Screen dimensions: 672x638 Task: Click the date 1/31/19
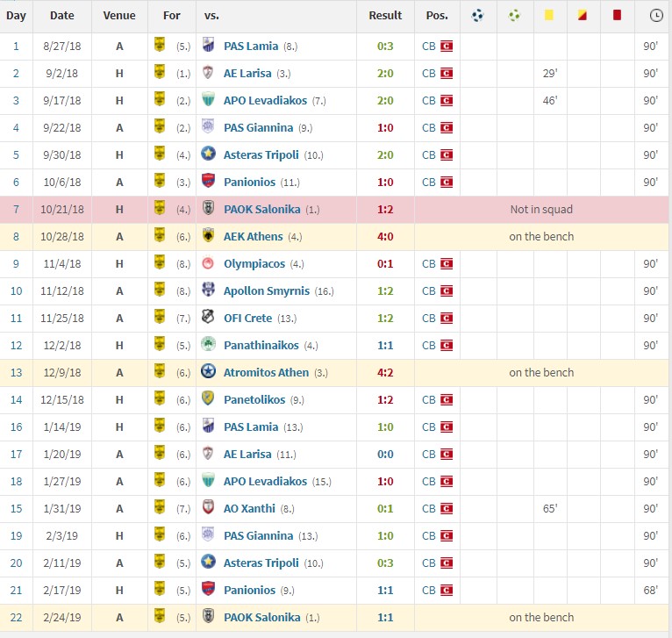61,508
